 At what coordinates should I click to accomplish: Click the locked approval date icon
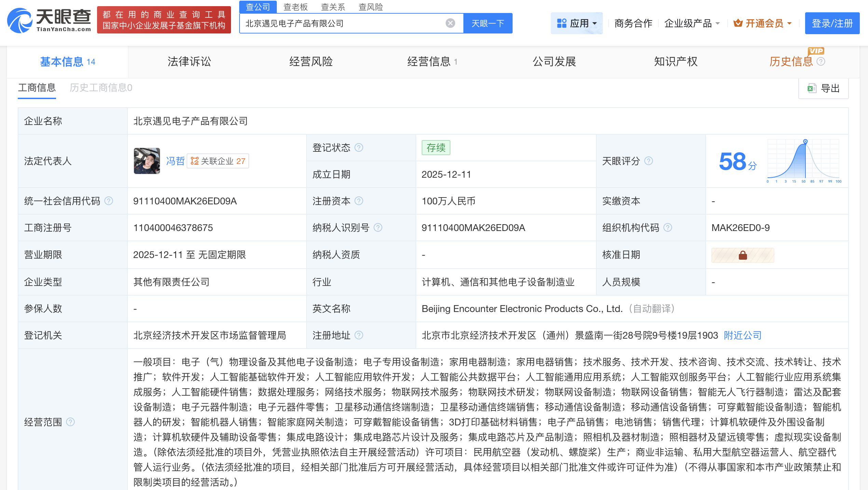coord(743,255)
